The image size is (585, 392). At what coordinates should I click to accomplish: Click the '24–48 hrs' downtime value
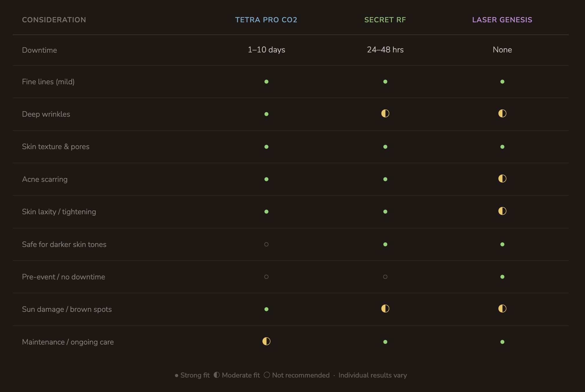(385, 50)
